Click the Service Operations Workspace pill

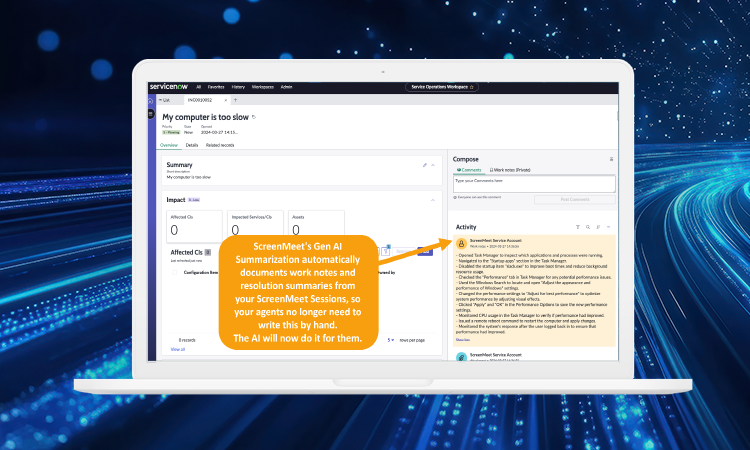coord(442,87)
